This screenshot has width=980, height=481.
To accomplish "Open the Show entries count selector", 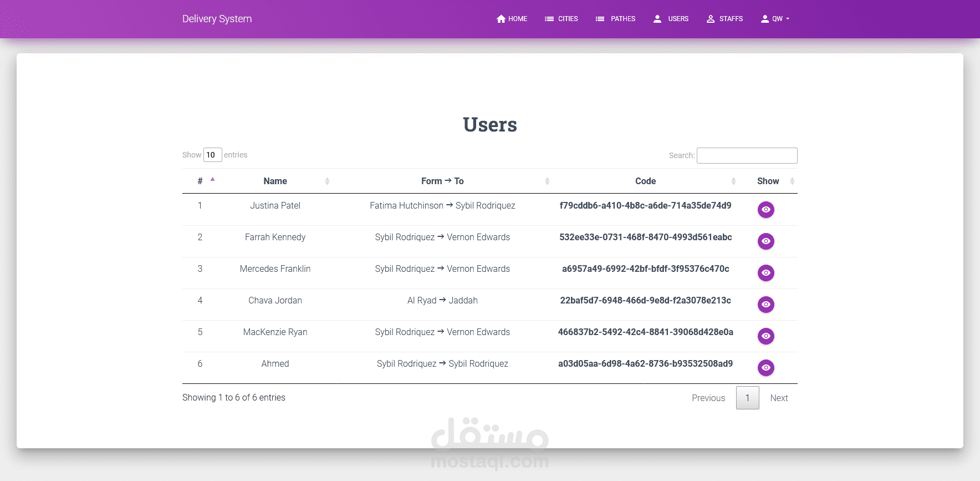I will click(212, 155).
